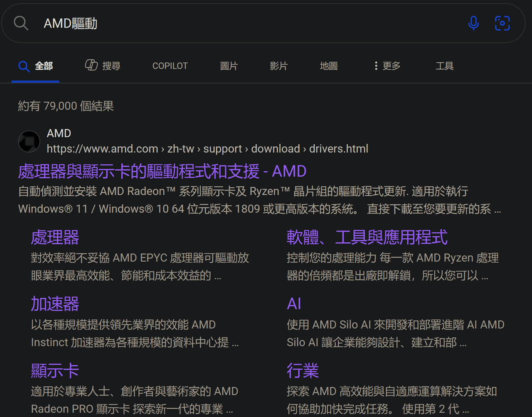Switch to the 圖片 tab

point(229,66)
